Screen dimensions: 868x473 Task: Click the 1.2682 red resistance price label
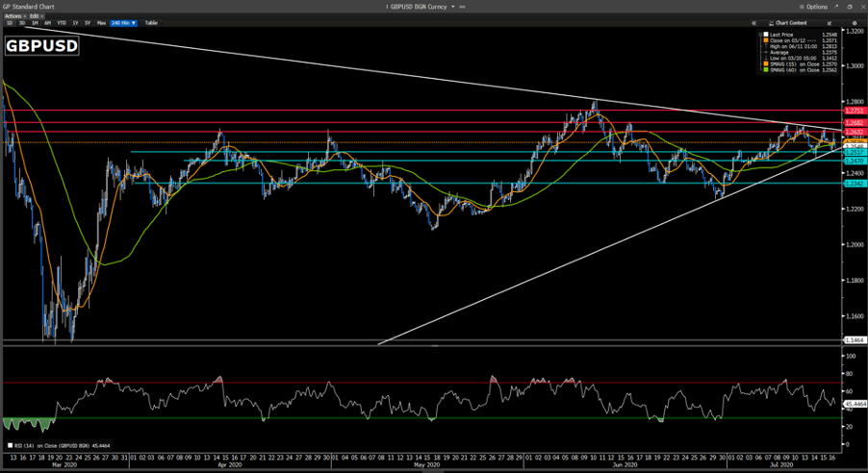[855, 123]
